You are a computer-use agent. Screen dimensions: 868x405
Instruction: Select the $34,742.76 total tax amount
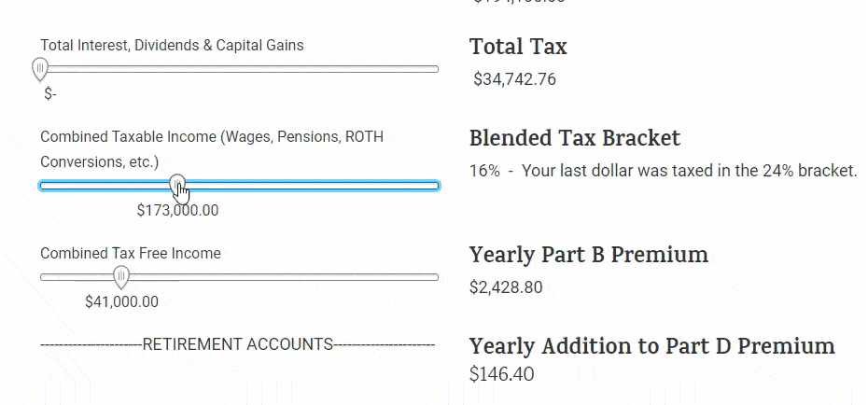coord(515,79)
